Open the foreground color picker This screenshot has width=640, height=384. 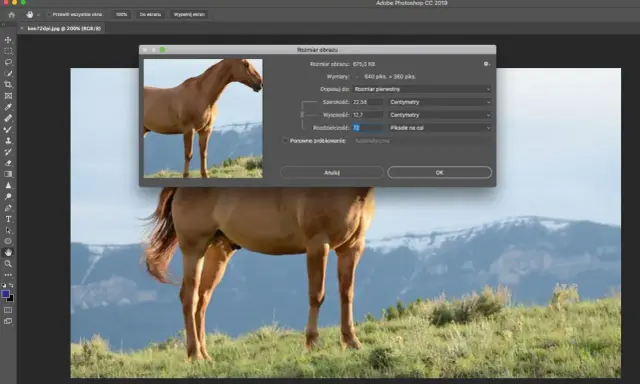pos(5,294)
